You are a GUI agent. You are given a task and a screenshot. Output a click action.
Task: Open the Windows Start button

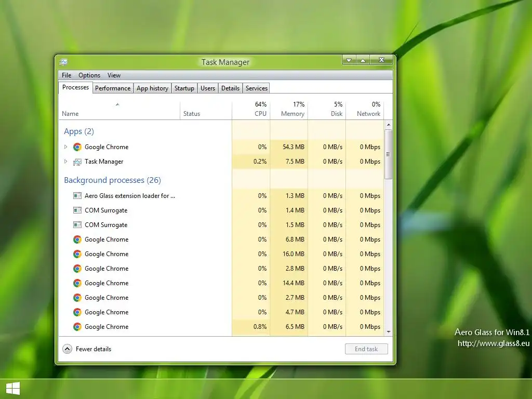pos(13,389)
